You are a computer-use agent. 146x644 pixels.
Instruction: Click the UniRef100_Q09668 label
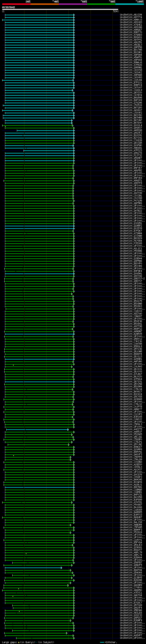click(131, 399)
